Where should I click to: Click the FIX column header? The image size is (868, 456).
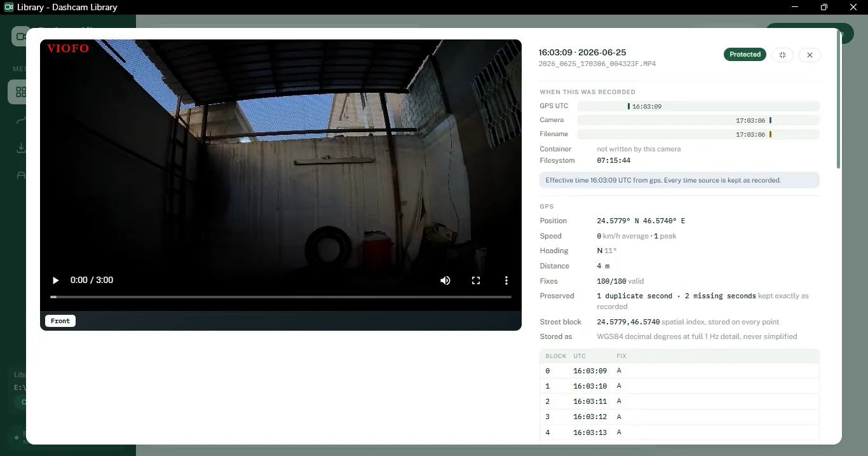(621, 356)
